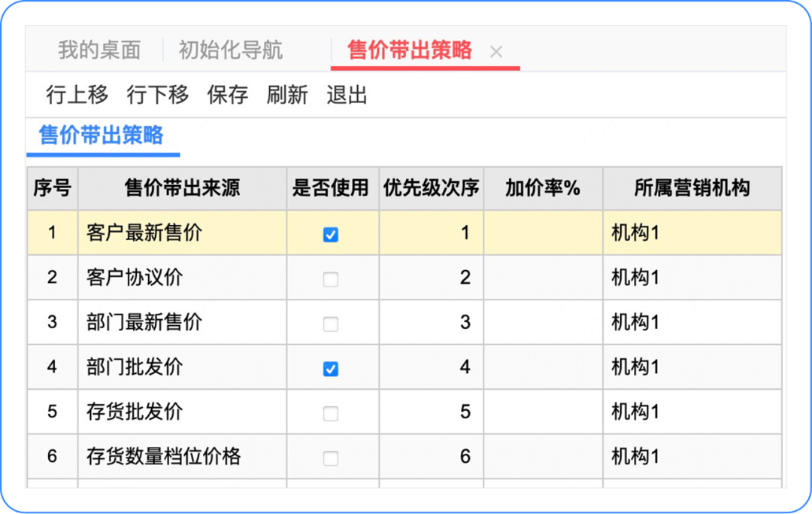Refresh the list with 刷新
Viewport: 812px width, 514px height.
point(287,95)
